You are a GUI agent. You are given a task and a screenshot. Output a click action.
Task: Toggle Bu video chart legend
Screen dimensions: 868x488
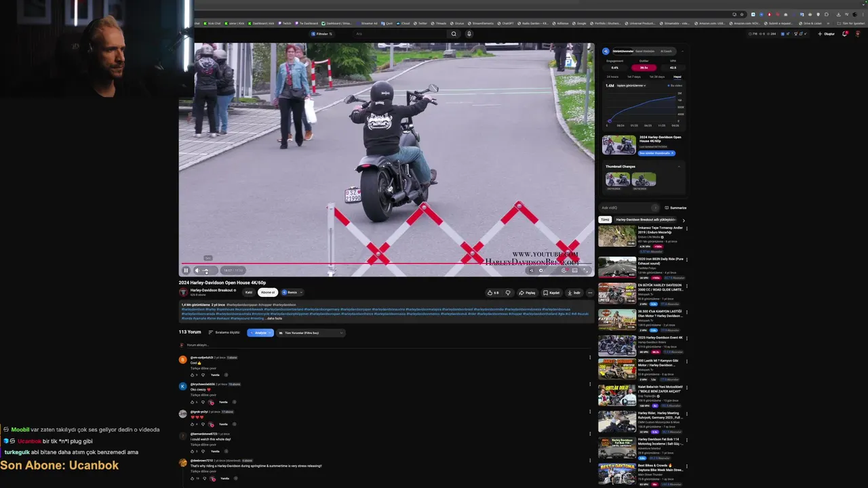click(x=675, y=85)
